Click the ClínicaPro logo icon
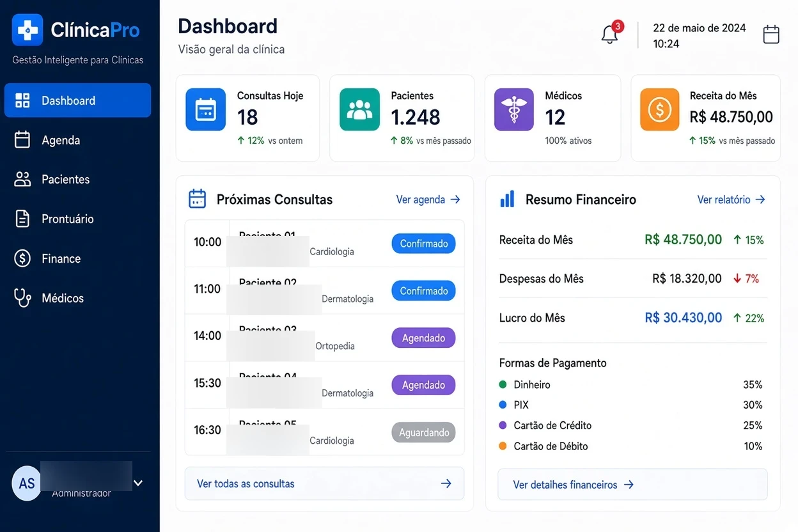 tap(27, 30)
